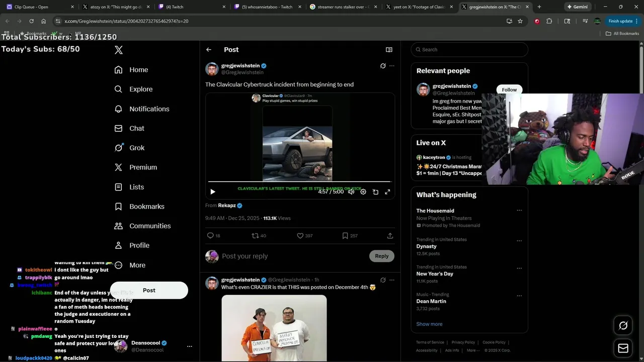Click the white Post button

(x=149, y=290)
